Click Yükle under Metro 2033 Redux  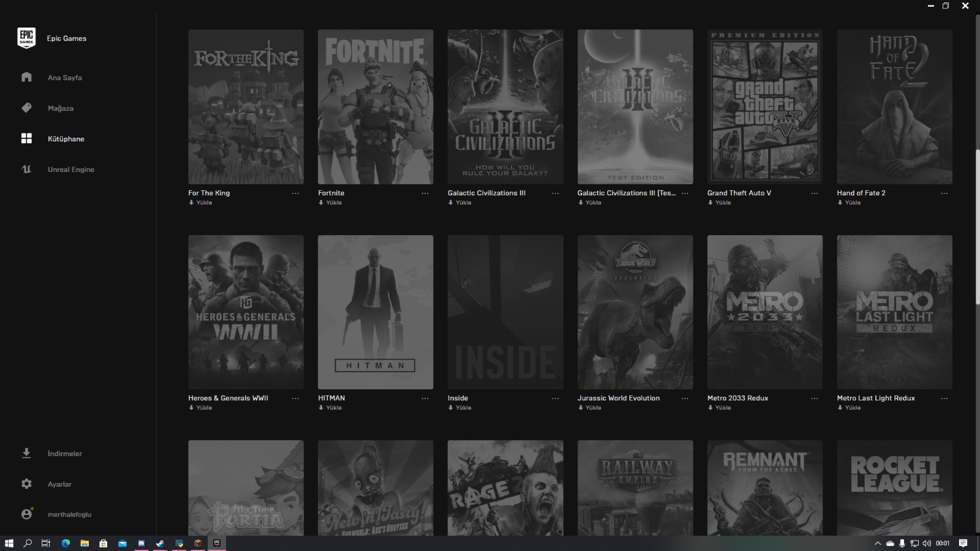tap(720, 408)
